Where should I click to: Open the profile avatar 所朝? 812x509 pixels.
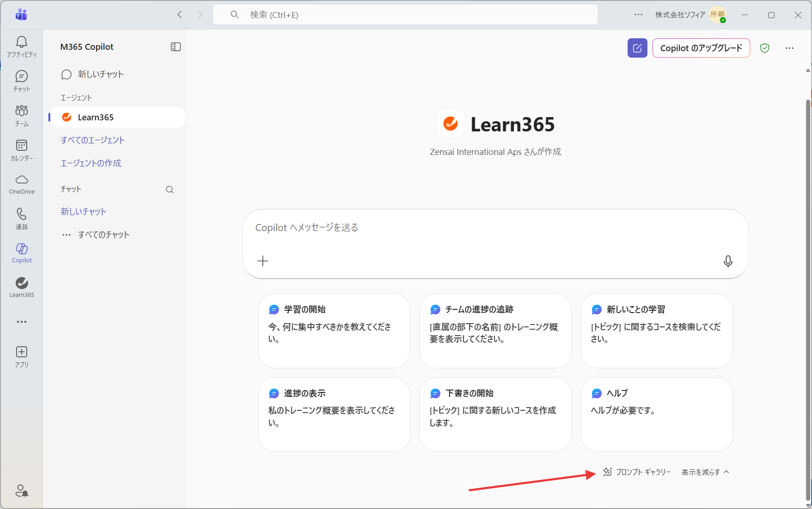pyautogui.click(x=718, y=15)
